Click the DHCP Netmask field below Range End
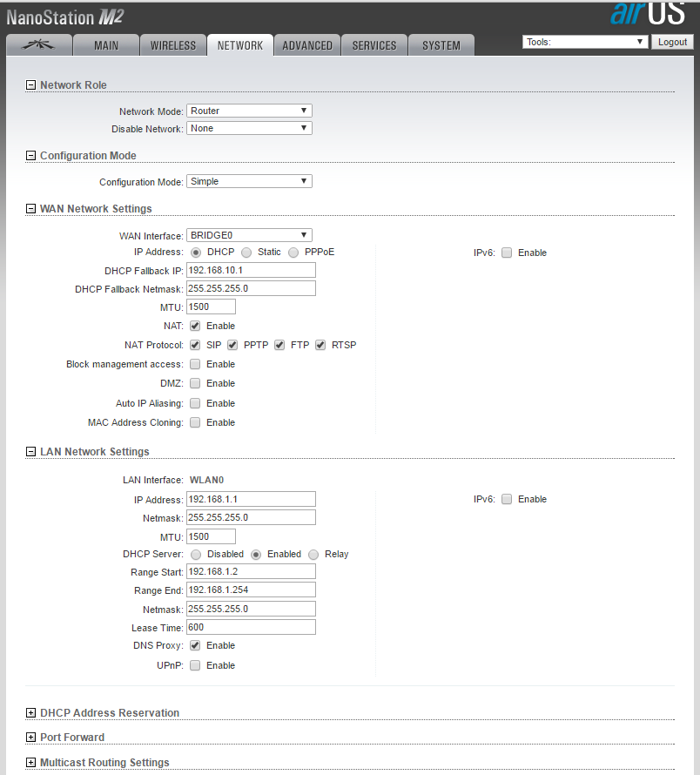This screenshot has width=700, height=775. 251,609
